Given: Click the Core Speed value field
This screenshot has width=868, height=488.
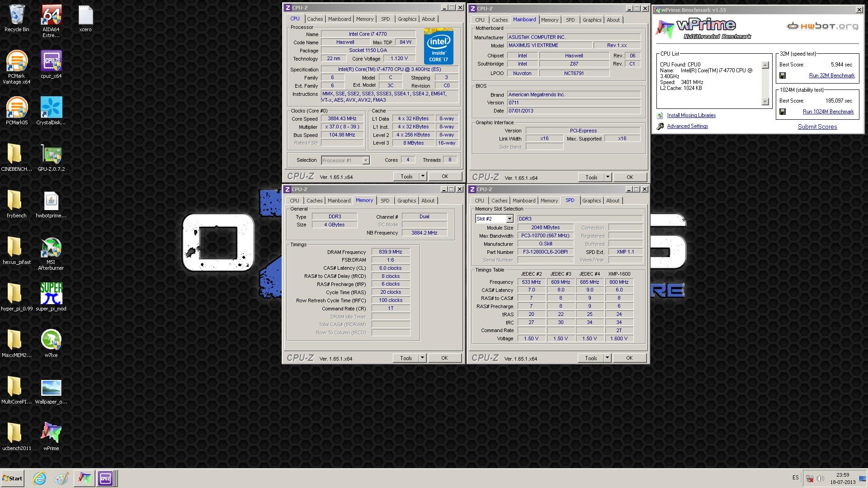Looking at the screenshot, I should 342,119.
